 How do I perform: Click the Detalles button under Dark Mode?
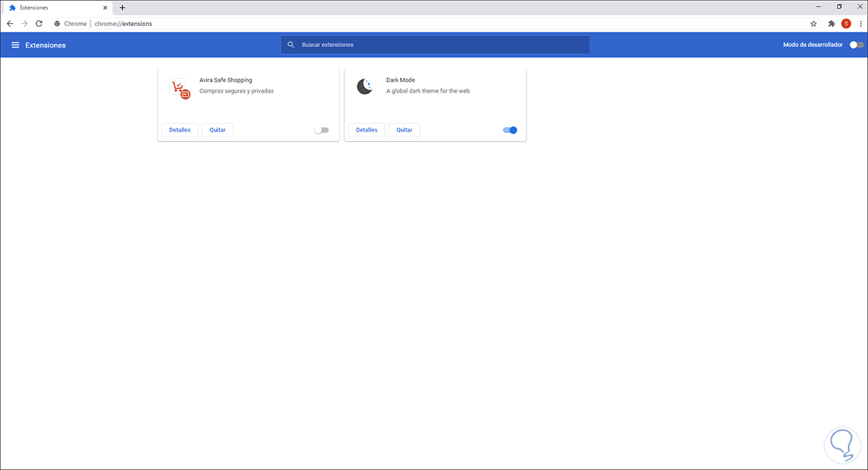click(x=366, y=130)
